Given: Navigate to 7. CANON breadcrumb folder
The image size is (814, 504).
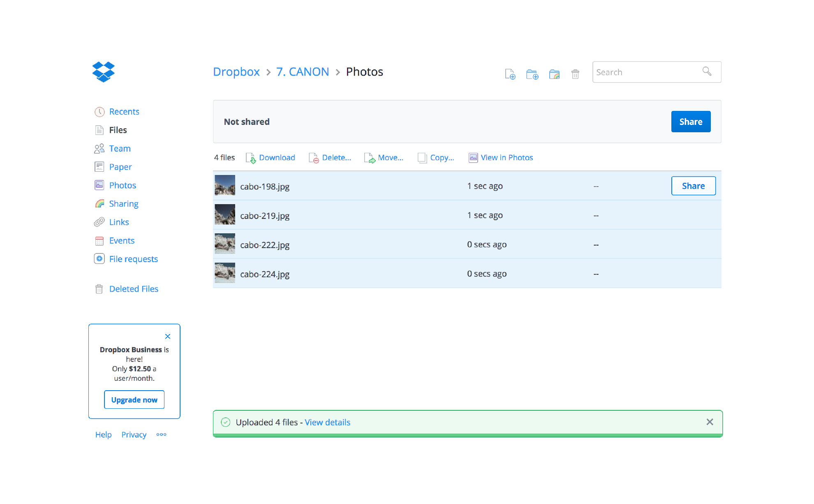Looking at the screenshot, I should 303,72.
